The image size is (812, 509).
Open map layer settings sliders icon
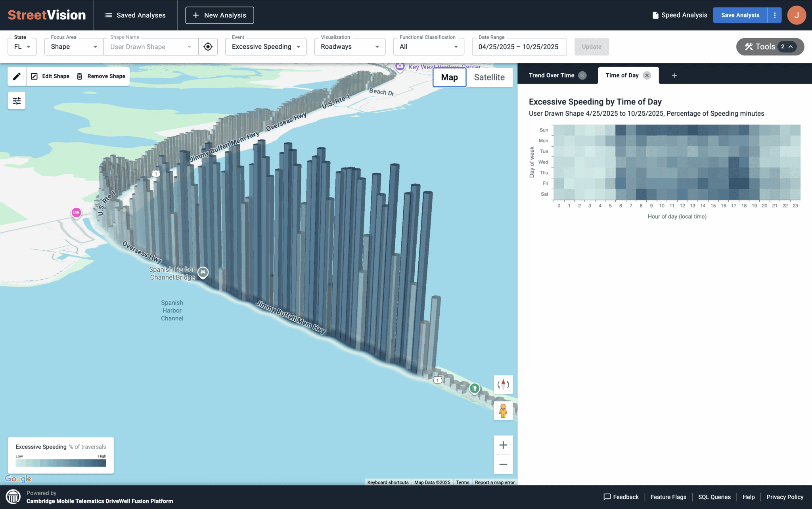17,101
